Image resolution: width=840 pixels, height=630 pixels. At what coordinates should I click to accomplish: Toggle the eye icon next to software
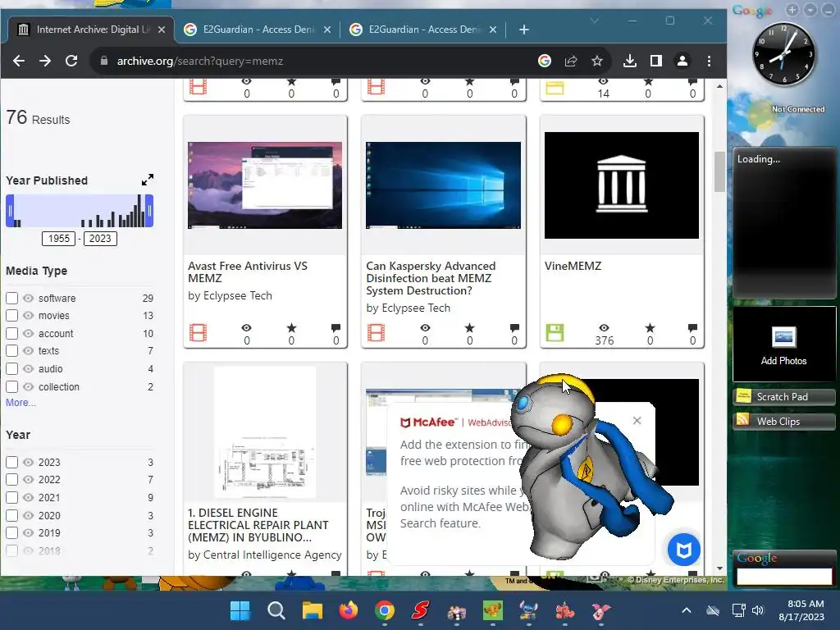[29, 298]
